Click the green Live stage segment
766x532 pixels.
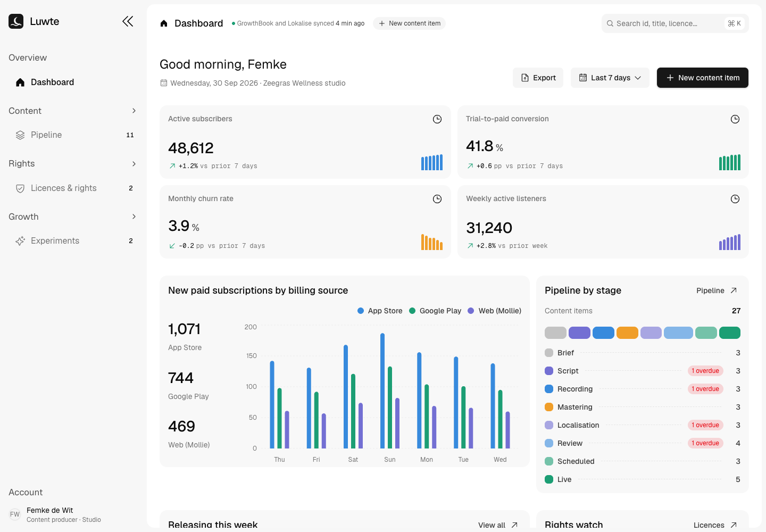pos(730,332)
